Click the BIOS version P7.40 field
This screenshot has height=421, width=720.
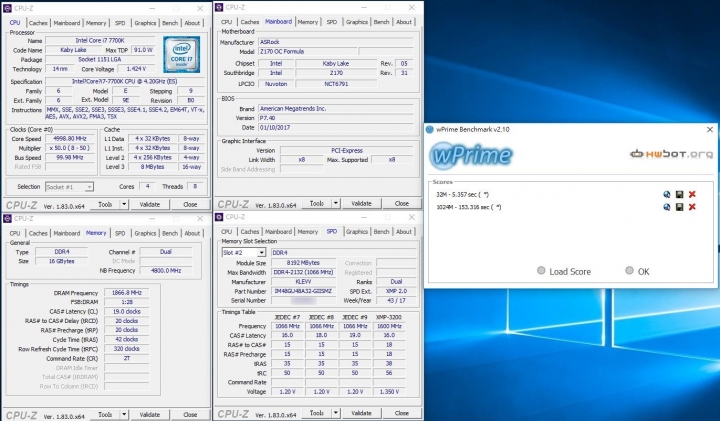coord(336,118)
